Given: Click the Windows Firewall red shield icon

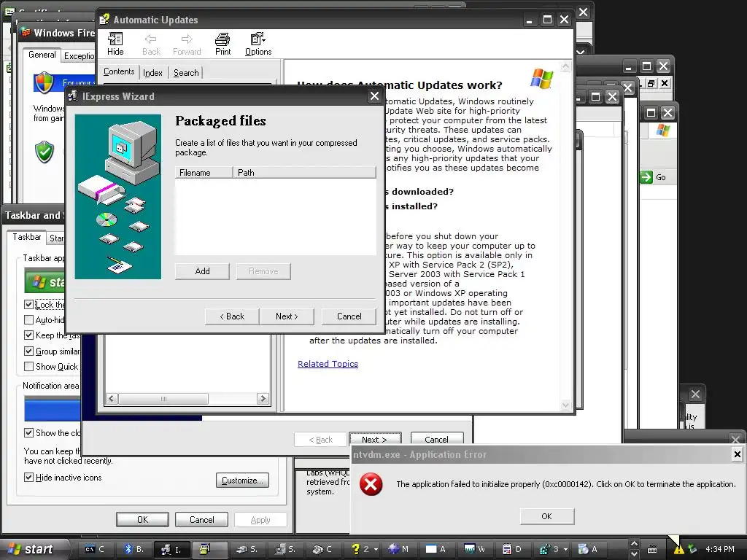Looking at the screenshot, I should [x=44, y=82].
